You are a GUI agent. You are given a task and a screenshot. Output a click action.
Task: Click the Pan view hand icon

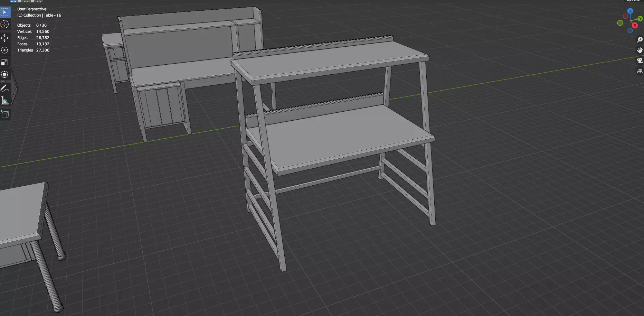[640, 50]
